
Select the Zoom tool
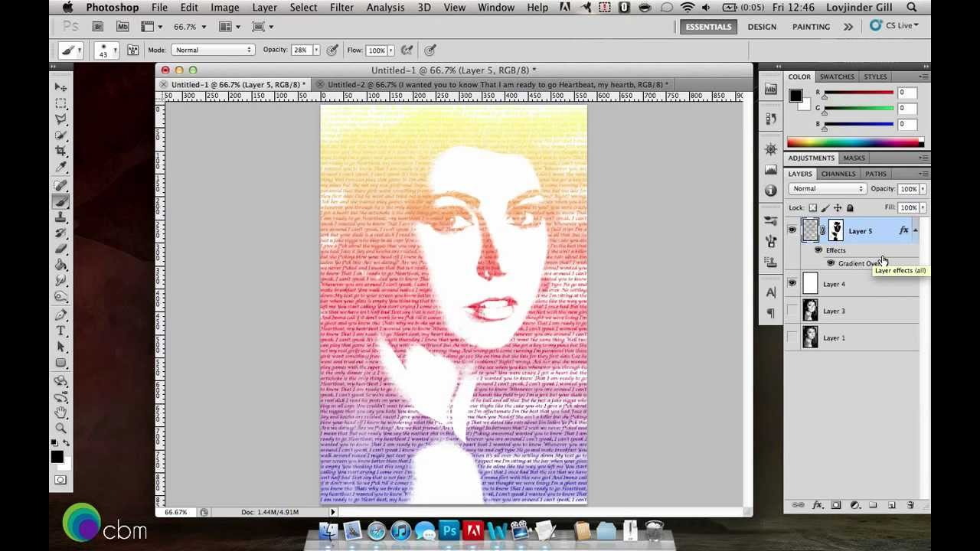[x=60, y=429]
